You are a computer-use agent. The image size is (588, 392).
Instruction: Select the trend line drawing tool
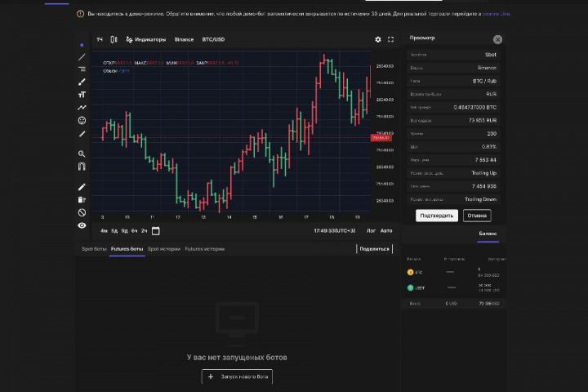[x=82, y=57]
